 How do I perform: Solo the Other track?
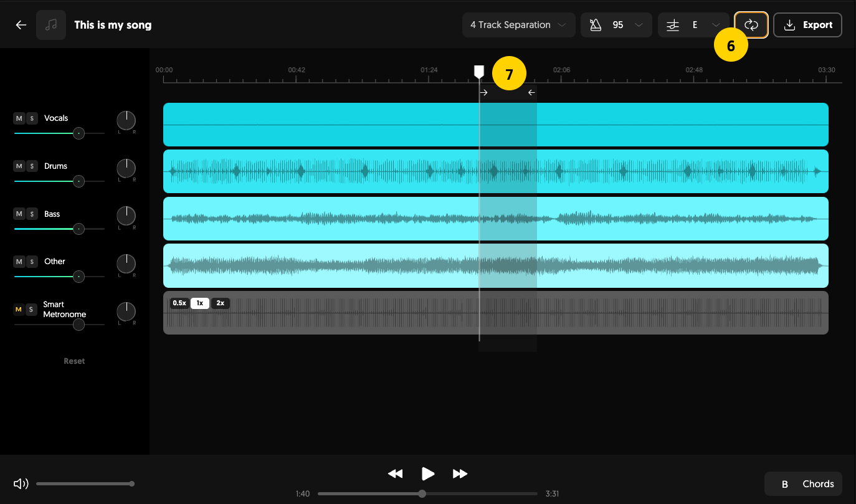tap(32, 262)
